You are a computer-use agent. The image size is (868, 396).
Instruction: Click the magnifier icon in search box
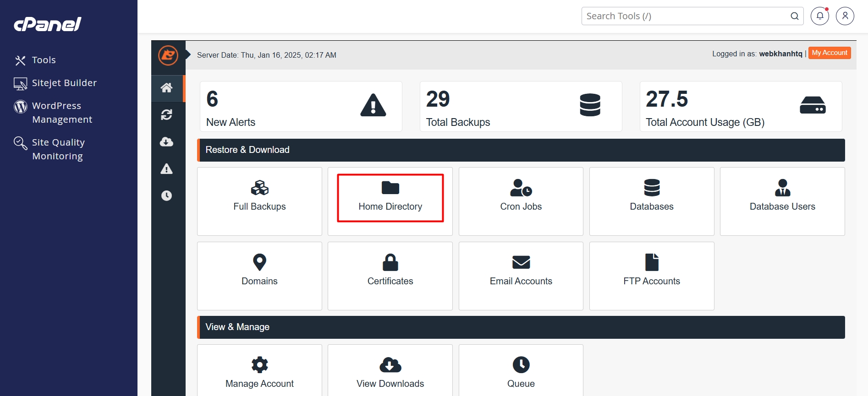(x=795, y=16)
